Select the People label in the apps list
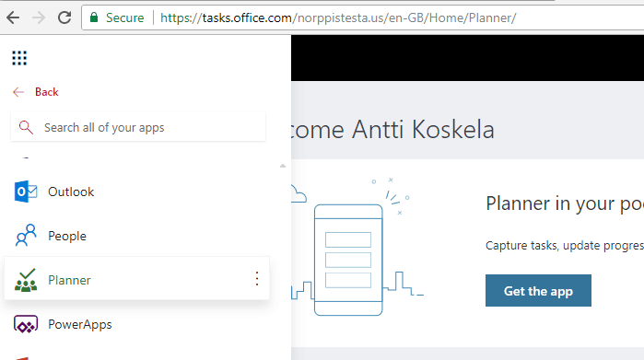This screenshot has height=360, width=644. click(x=67, y=236)
